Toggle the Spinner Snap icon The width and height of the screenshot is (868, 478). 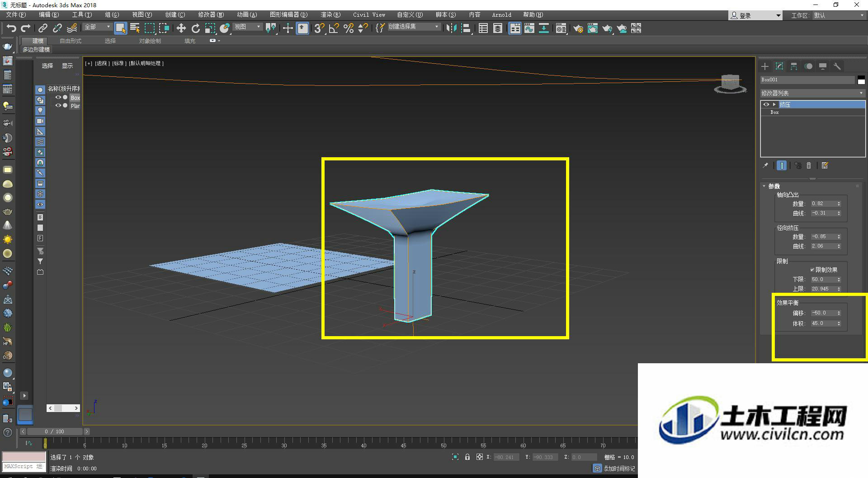[x=363, y=28]
